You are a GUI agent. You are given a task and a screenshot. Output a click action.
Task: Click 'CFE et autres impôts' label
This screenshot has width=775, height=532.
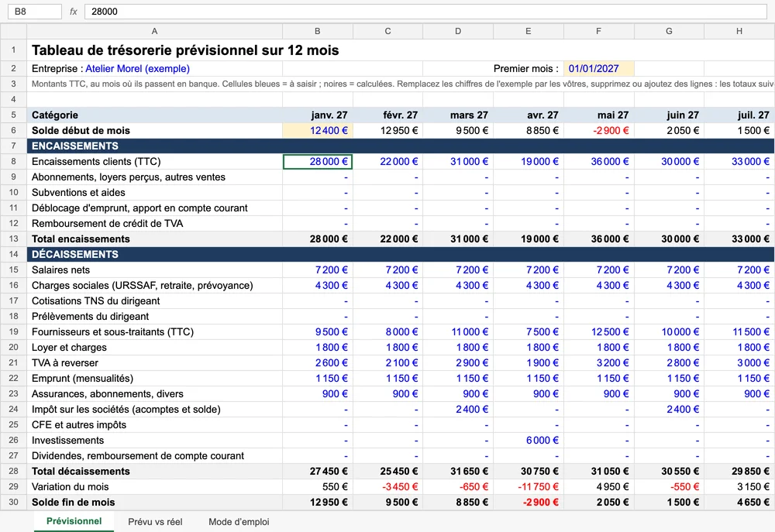coord(79,425)
